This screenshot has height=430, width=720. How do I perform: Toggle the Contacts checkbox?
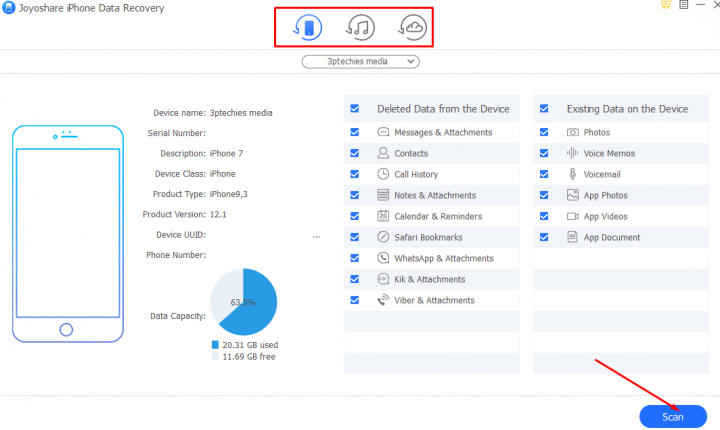click(354, 153)
